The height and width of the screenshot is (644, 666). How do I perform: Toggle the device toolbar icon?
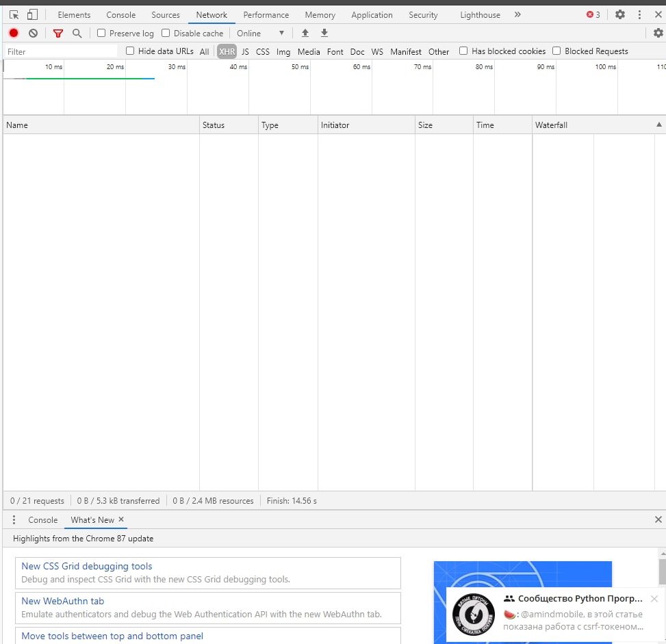(x=32, y=14)
